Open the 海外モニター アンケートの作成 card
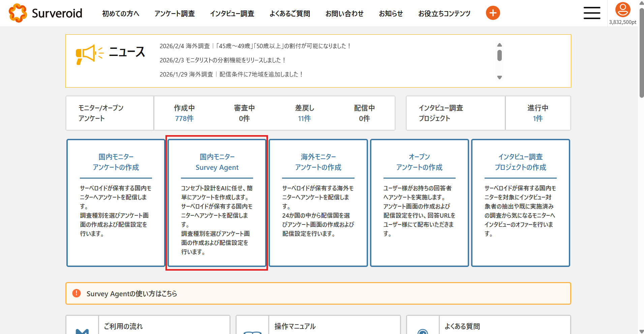 click(318, 202)
